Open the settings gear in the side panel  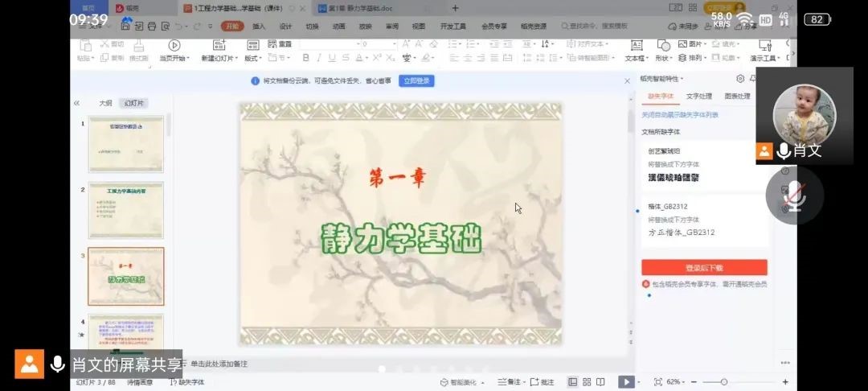740,79
